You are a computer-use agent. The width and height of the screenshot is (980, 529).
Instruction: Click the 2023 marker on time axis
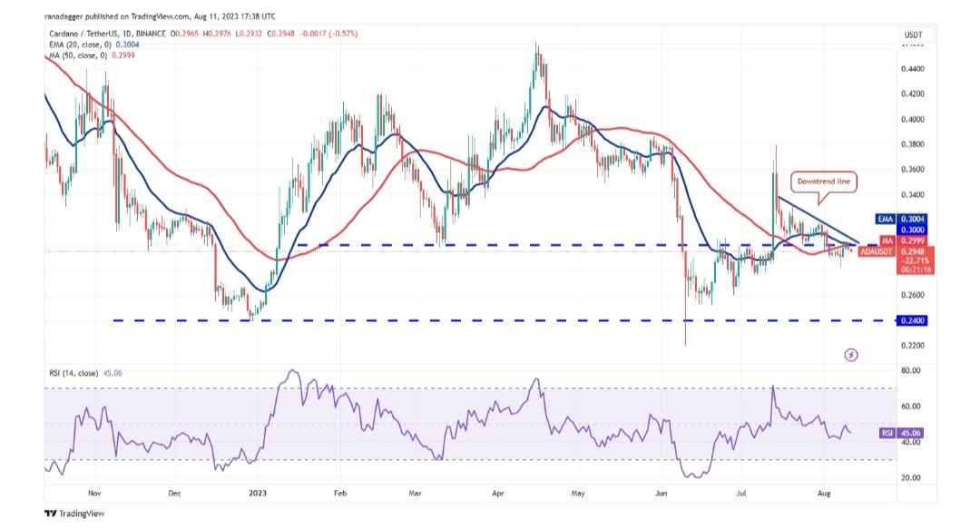coord(256,496)
